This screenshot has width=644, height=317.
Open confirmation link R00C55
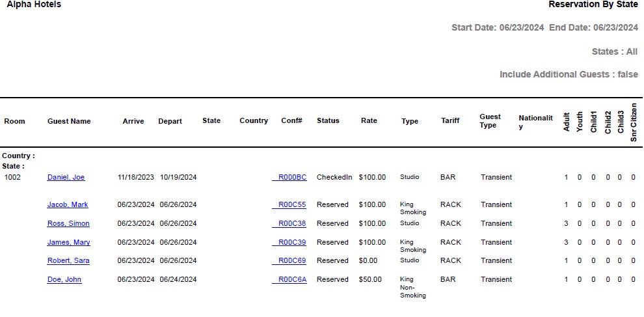click(x=291, y=204)
